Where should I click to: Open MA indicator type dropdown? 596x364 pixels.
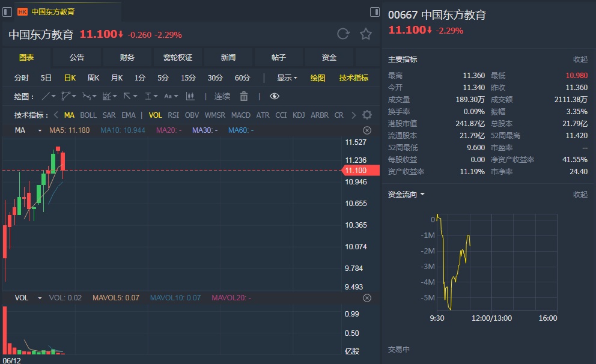(40, 130)
